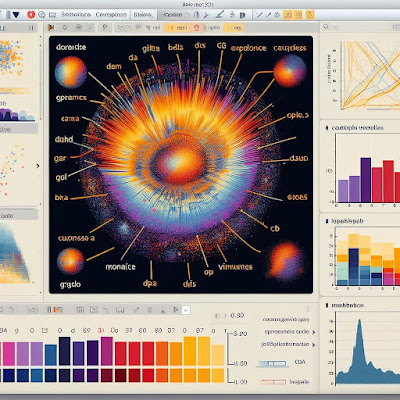Click the pin icon above the canvas
400x400 pixels.
tap(105, 27)
